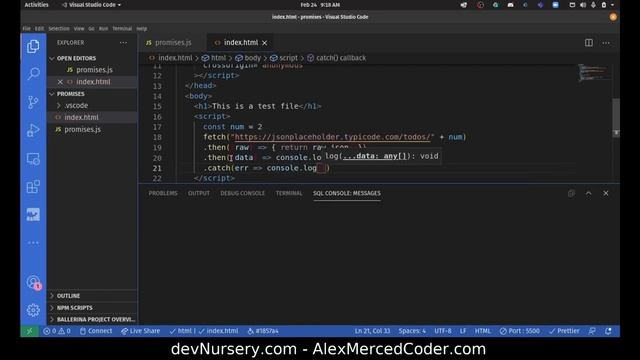Open the Source Control view icon
Screen dimensions: 640x360
click(33, 102)
